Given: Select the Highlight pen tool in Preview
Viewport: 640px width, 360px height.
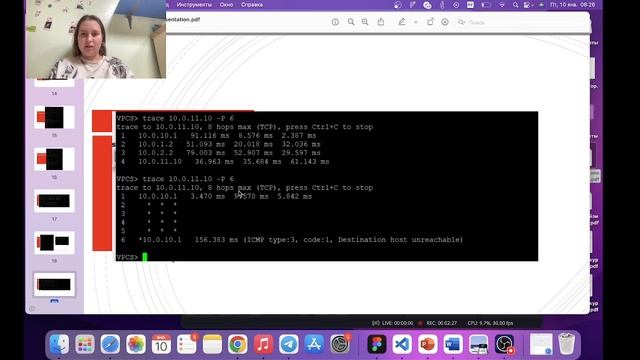Looking at the screenshot, I should (402, 22).
